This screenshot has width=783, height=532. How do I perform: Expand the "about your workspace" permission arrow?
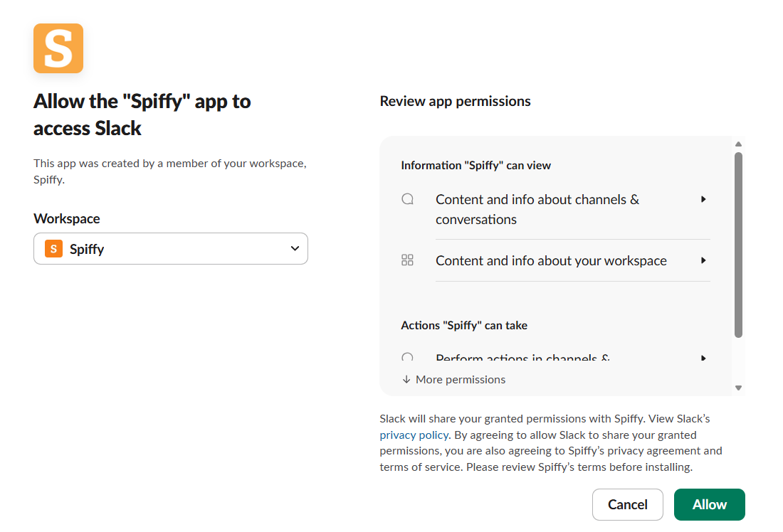pyautogui.click(x=703, y=260)
